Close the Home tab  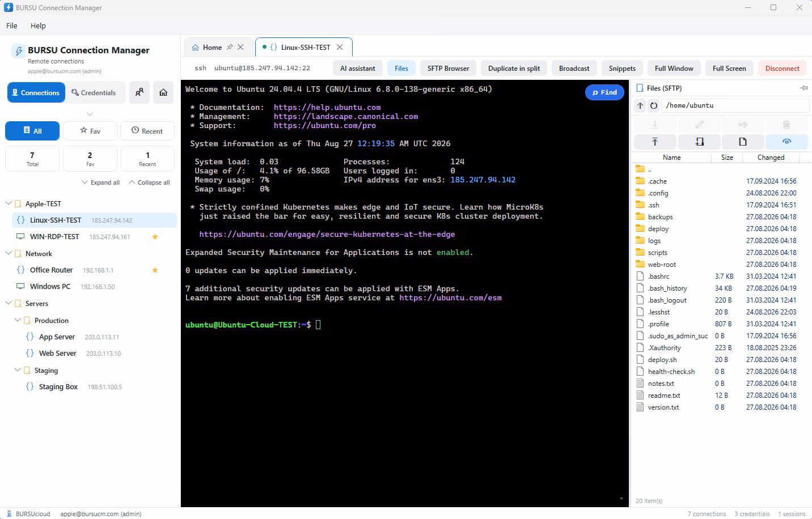(x=240, y=47)
